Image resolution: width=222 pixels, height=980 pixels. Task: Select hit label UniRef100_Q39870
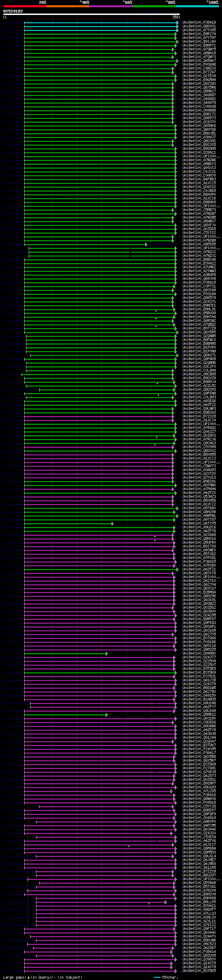coord(199,959)
